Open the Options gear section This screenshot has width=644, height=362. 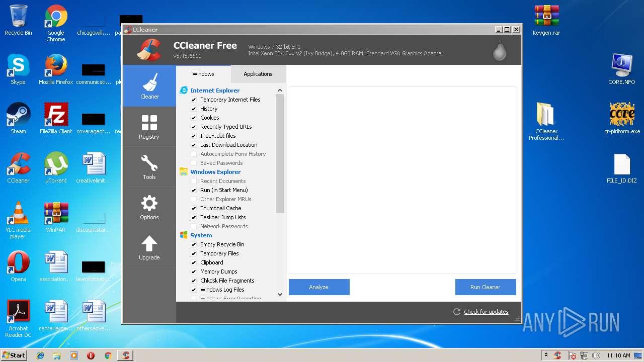click(149, 207)
